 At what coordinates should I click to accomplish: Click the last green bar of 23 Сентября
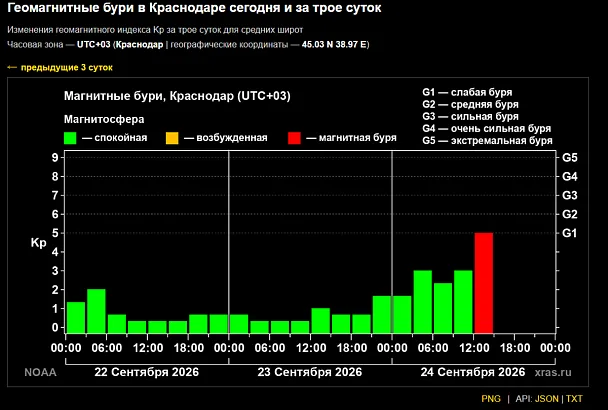(x=382, y=314)
